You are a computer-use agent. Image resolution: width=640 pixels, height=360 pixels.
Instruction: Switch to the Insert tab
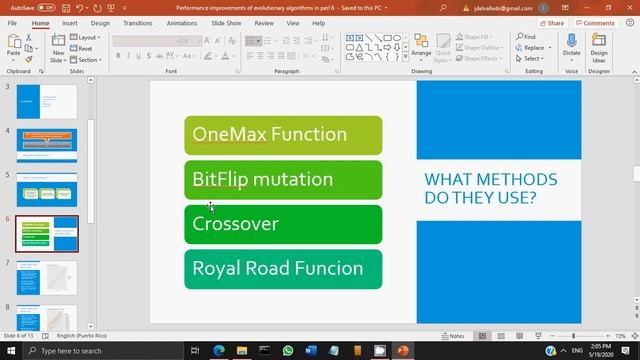click(x=70, y=23)
